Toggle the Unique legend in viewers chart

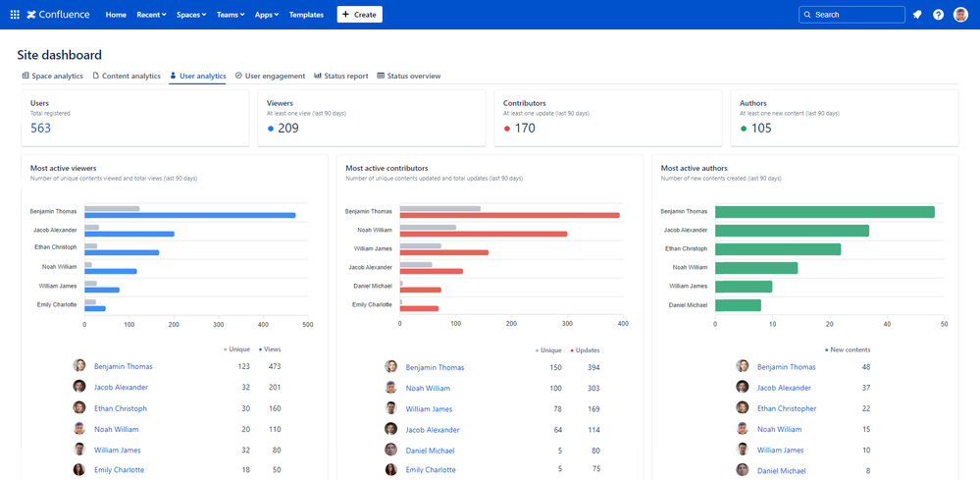pyautogui.click(x=238, y=349)
